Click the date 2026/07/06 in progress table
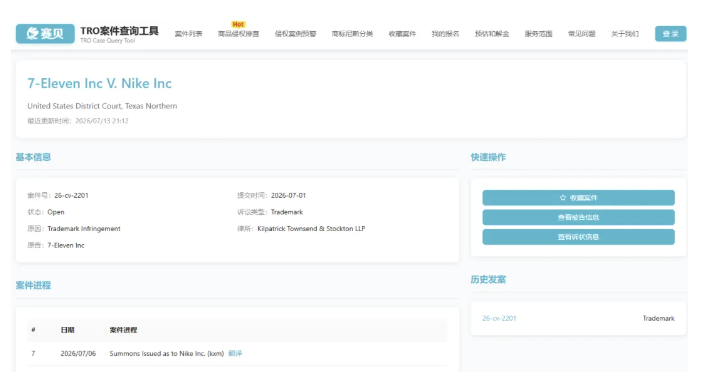This screenshot has height=385, width=708. 78,353
